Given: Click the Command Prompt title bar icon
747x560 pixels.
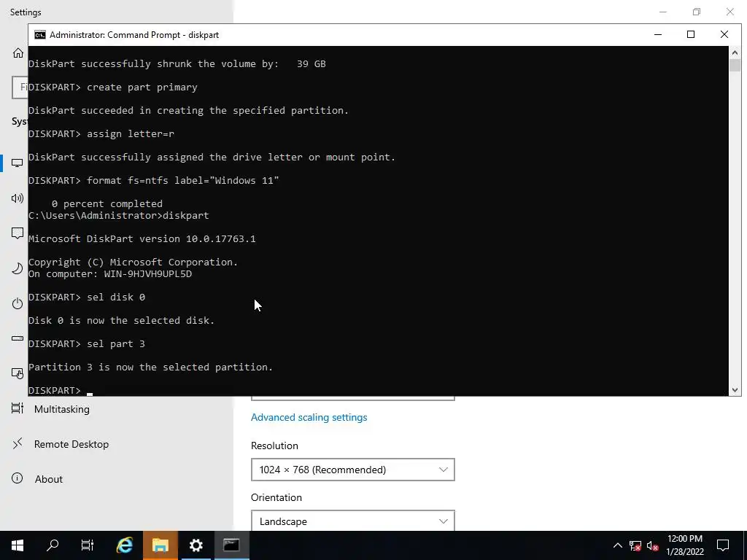Looking at the screenshot, I should pos(40,35).
